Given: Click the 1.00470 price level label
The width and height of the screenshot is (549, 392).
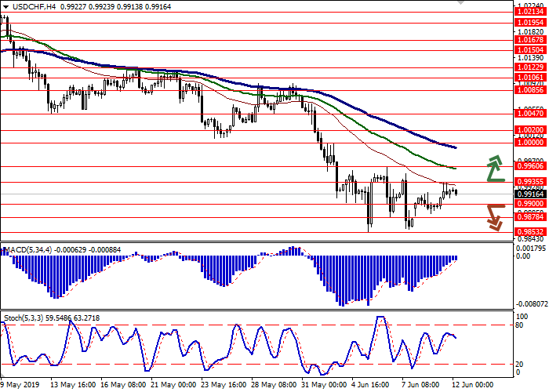Looking at the screenshot, I should 530,114.
